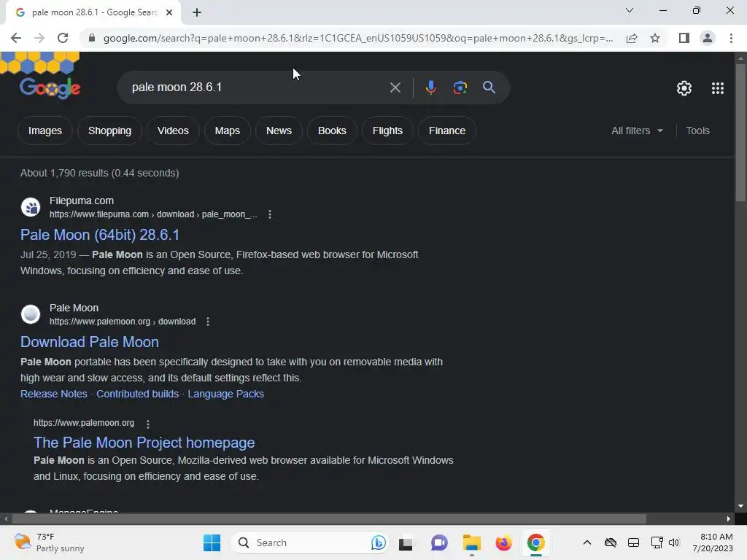Open the Release Notes sitelink
The width and height of the screenshot is (747, 560).
click(x=54, y=394)
